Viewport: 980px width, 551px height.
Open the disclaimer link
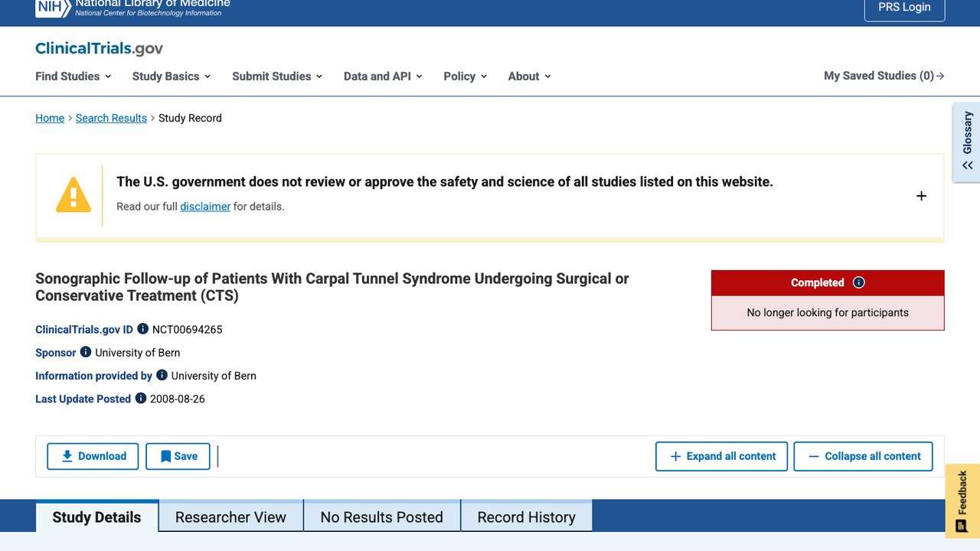pos(205,207)
